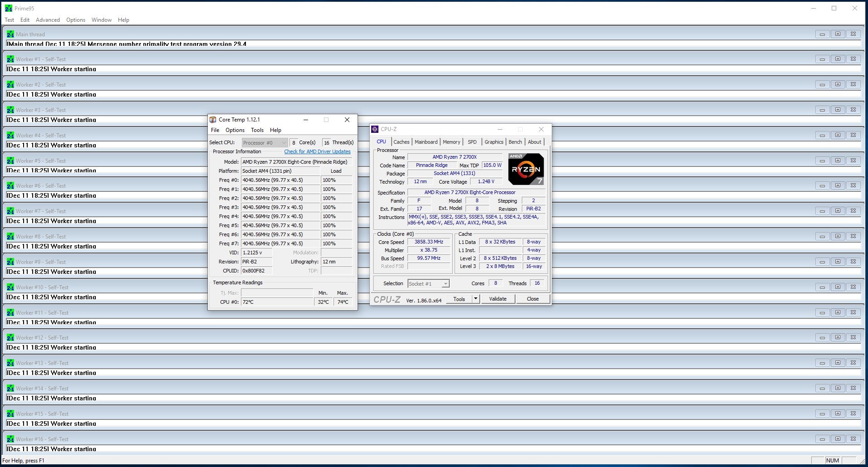Open Core Temp Tools menu
The width and height of the screenshot is (868, 467).
pos(257,130)
